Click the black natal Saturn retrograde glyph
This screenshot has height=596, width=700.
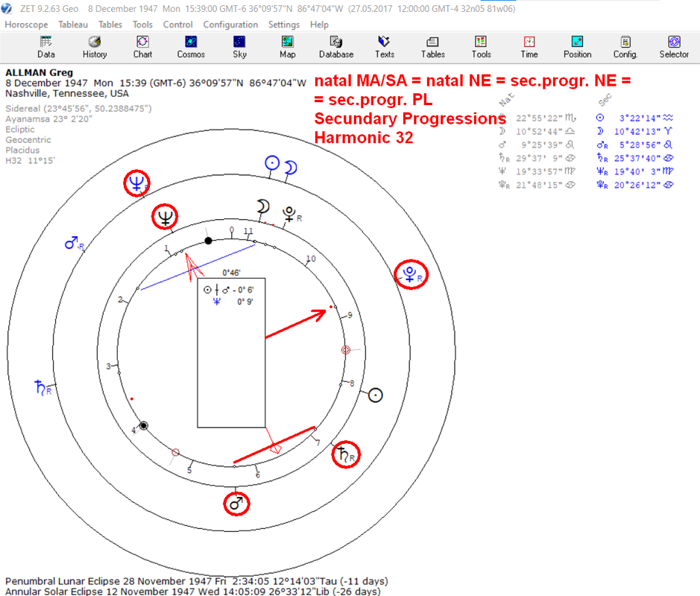(x=346, y=454)
